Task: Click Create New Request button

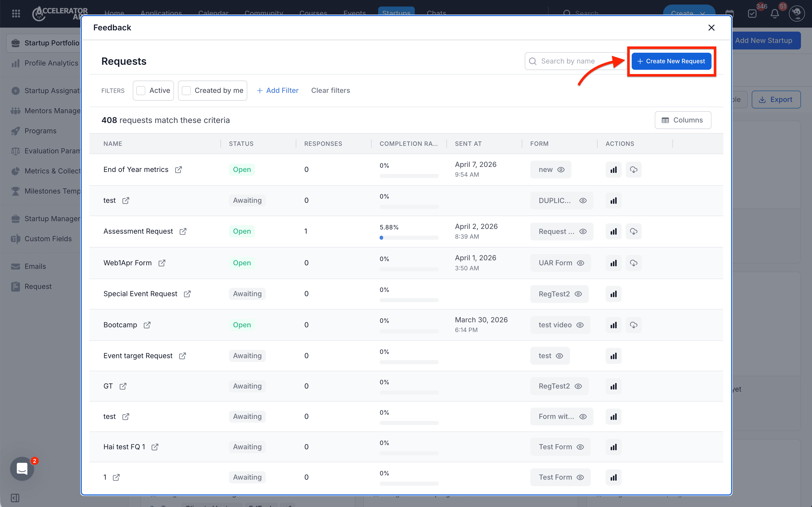Action: [x=671, y=61]
